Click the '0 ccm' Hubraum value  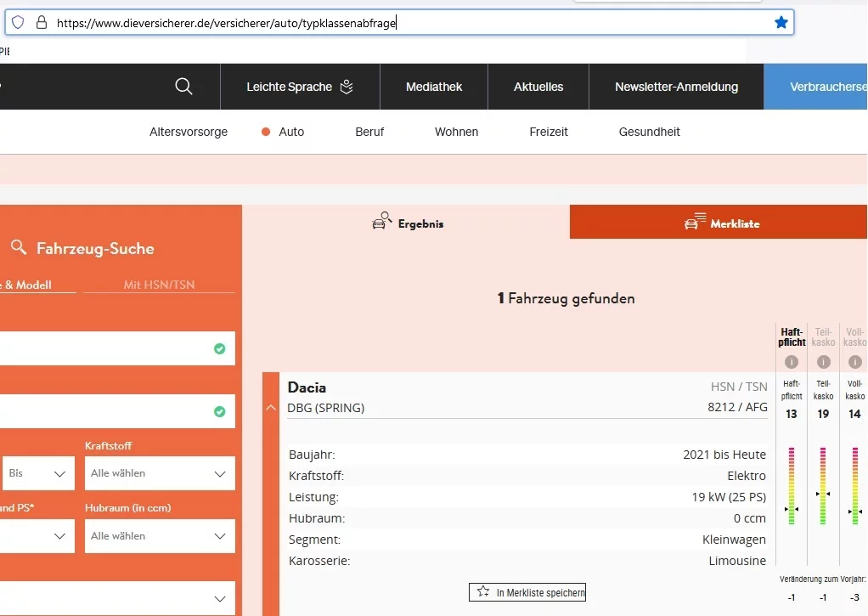click(750, 518)
